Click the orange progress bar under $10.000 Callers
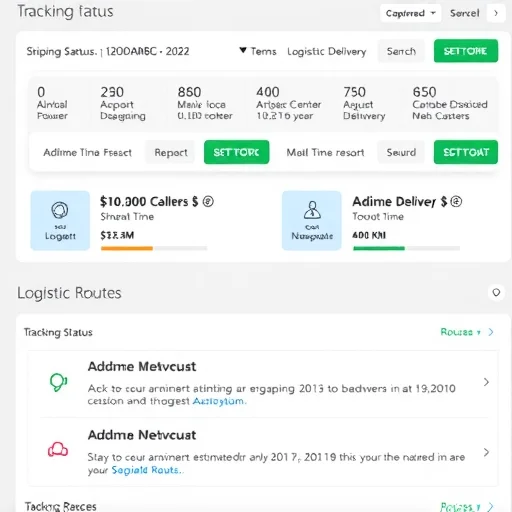Image resolution: width=512 pixels, height=512 pixels. coord(127,248)
